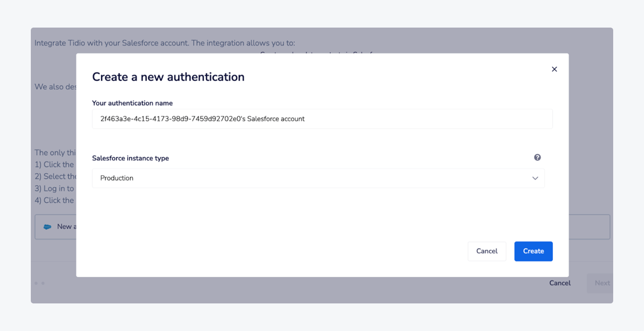Click the 'Integrate Tidio with your Salesforce account' text

112,43
